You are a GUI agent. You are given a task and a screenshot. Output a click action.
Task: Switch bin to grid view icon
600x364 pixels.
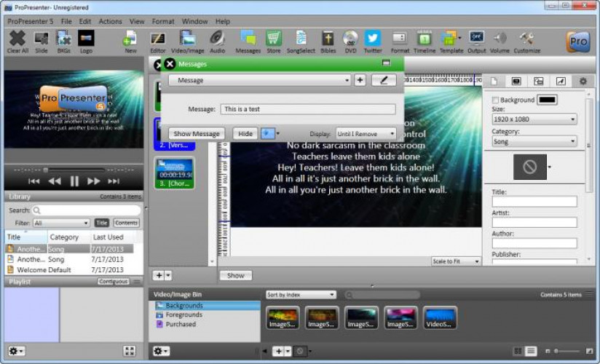pos(518,351)
